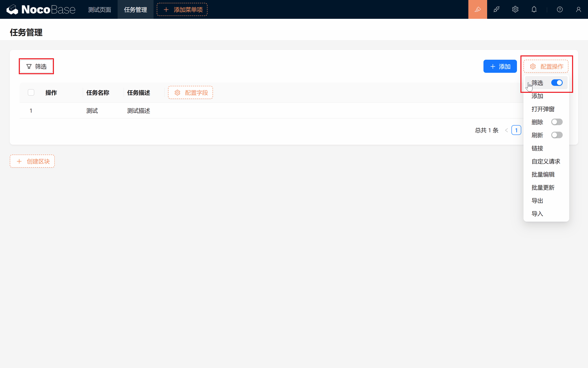The height and width of the screenshot is (368, 588).
Task: Select page 1 in pagination
Action: 516,130
